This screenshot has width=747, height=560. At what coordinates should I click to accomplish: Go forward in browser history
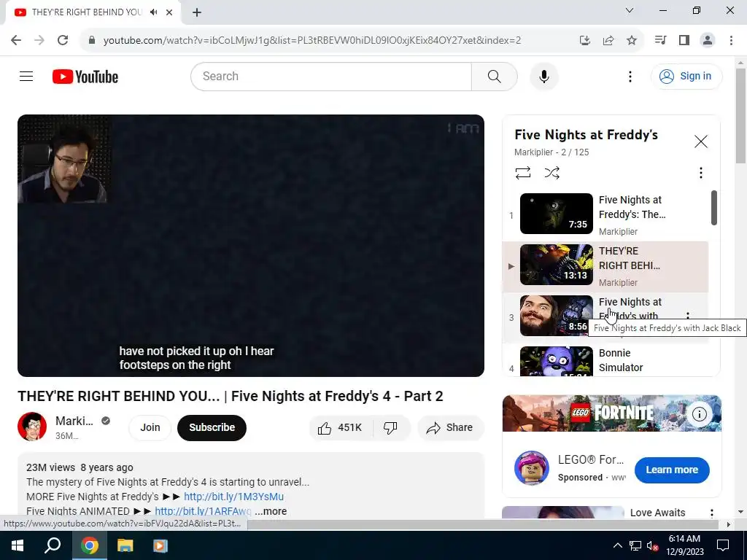pos(39,40)
